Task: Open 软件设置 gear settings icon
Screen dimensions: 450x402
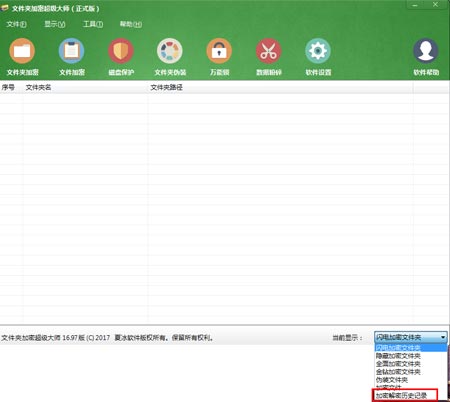Action: click(x=318, y=51)
